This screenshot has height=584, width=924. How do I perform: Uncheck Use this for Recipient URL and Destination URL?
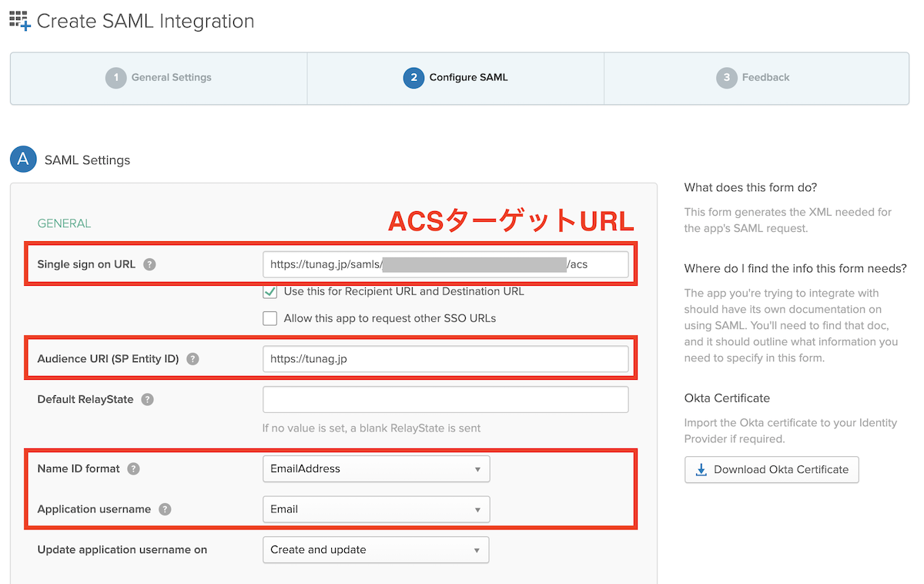pyautogui.click(x=269, y=292)
